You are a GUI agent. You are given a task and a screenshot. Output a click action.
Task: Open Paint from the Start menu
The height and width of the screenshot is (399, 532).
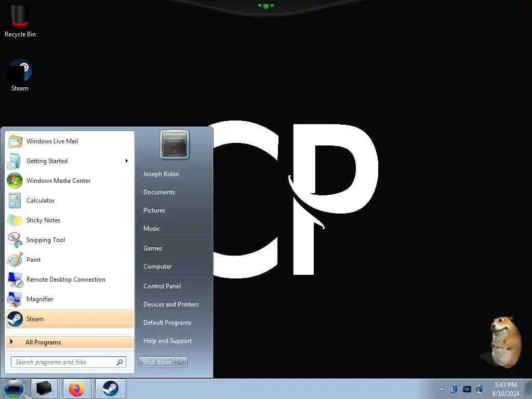coord(70,260)
